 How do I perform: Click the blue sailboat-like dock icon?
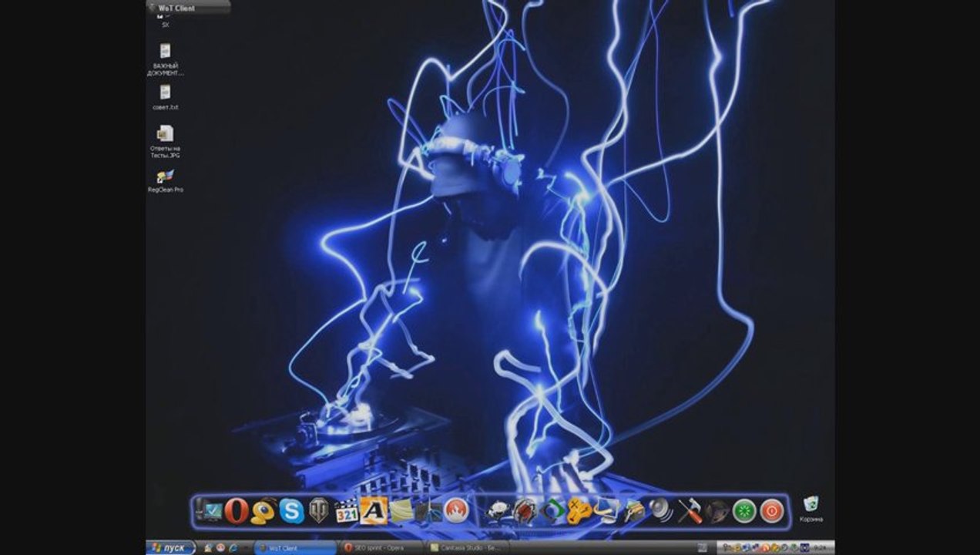click(607, 510)
